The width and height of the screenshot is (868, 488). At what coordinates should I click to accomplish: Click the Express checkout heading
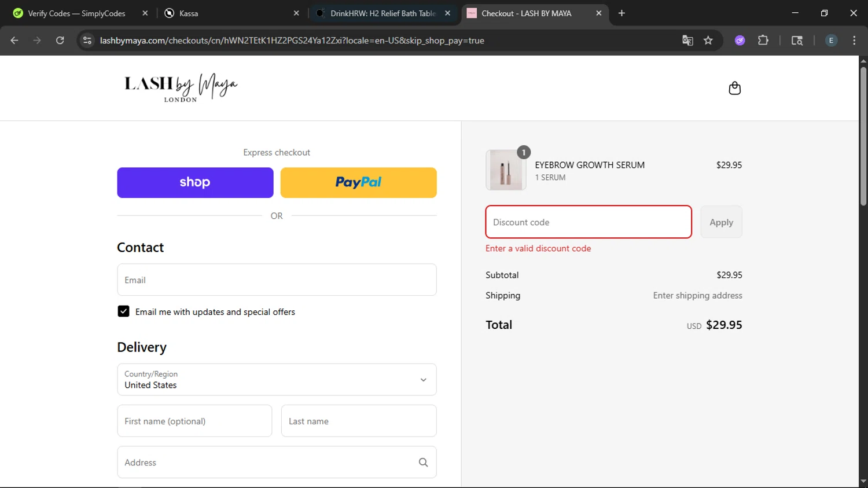(x=277, y=153)
